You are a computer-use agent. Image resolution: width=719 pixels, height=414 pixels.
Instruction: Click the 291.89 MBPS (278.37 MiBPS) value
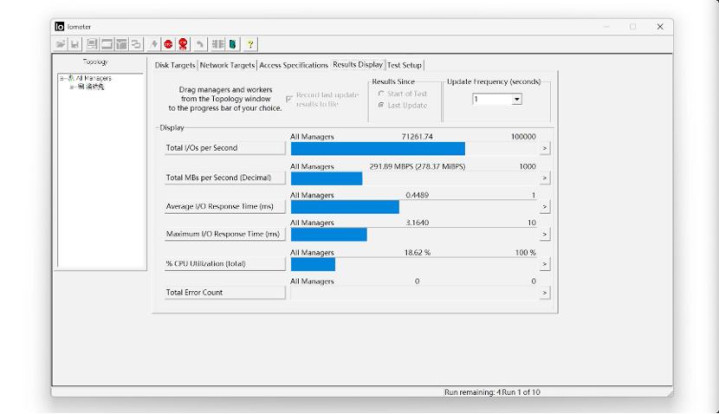coord(417,166)
